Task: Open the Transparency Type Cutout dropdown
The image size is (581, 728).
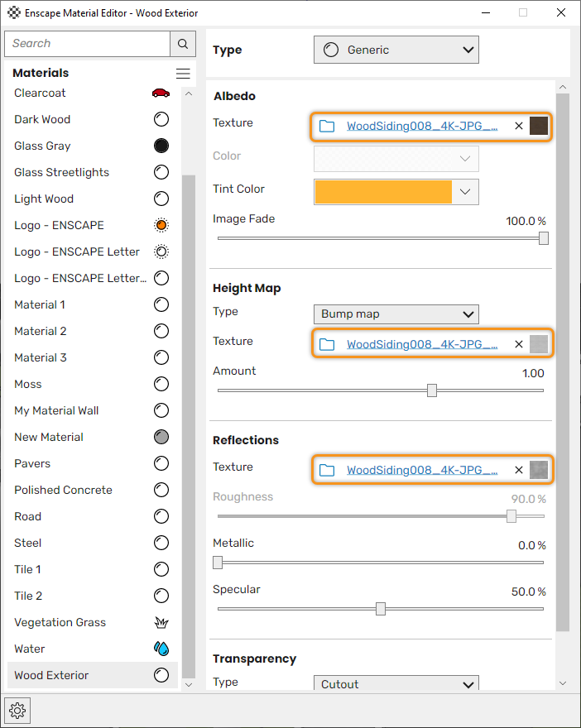Action: 396,683
